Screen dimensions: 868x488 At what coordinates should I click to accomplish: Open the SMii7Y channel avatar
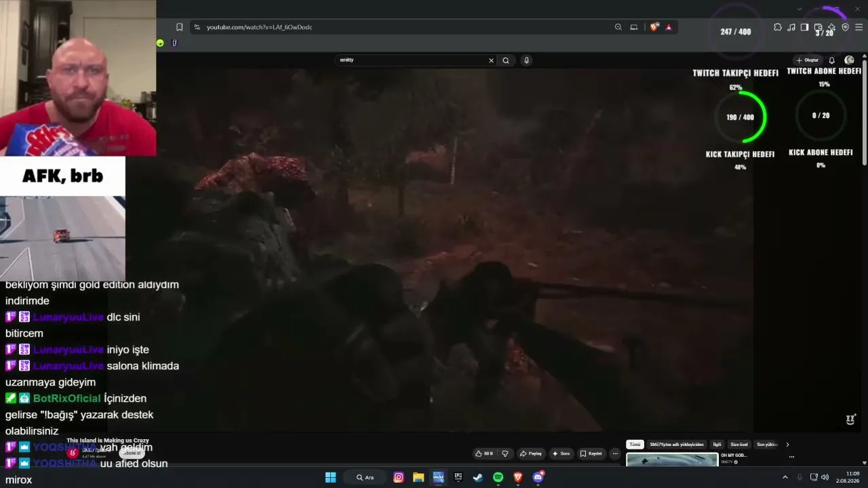point(73,453)
